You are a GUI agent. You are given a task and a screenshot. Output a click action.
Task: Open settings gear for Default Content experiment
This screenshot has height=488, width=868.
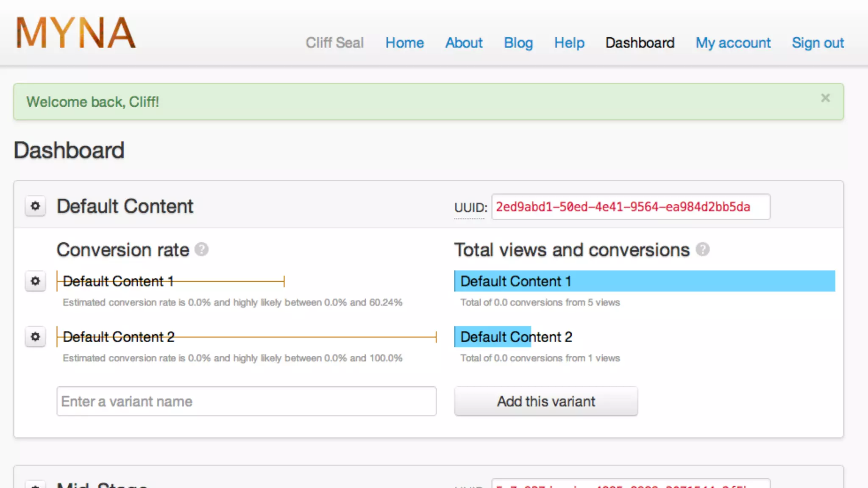pos(35,206)
